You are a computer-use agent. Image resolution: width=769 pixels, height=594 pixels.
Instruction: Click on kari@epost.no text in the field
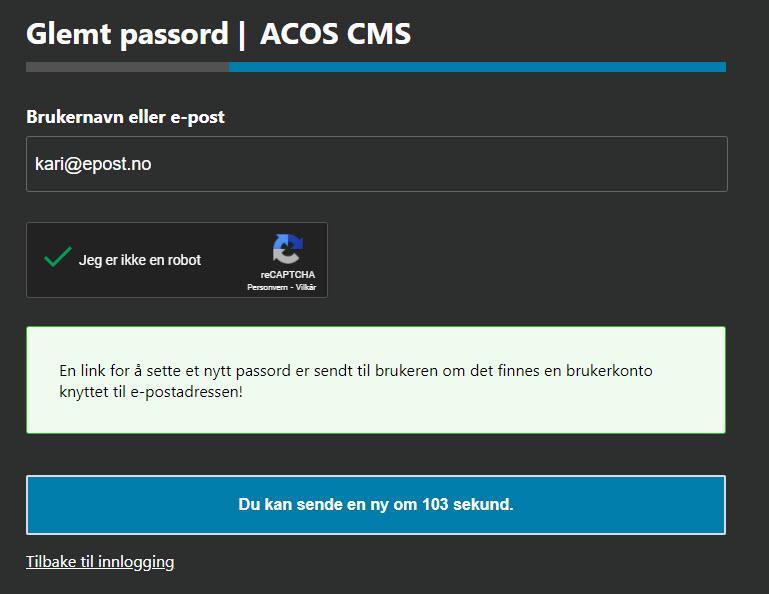click(93, 164)
